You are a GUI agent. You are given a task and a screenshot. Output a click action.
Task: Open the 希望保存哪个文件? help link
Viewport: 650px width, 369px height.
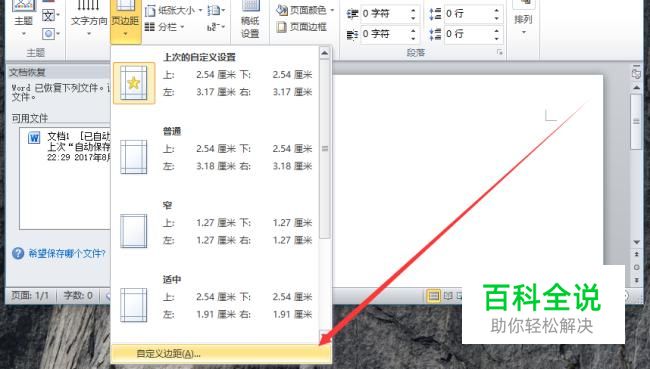coord(67,253)
